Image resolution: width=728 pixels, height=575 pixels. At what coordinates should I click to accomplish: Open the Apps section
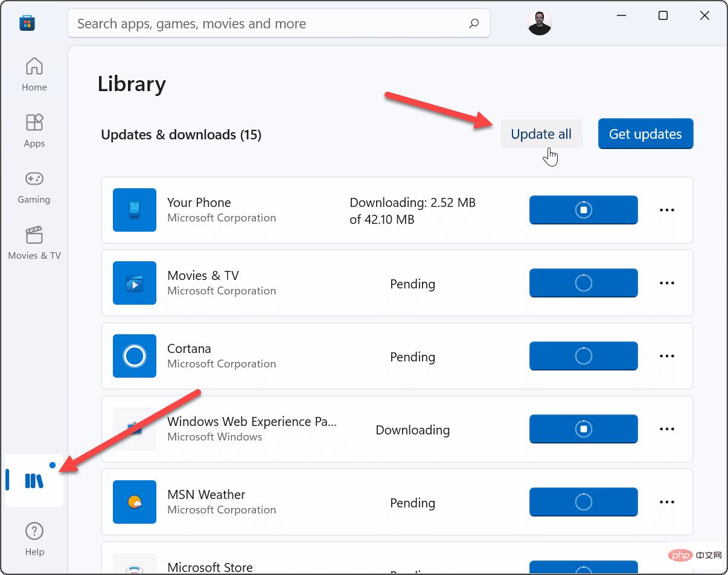click(x=34, y=130)
